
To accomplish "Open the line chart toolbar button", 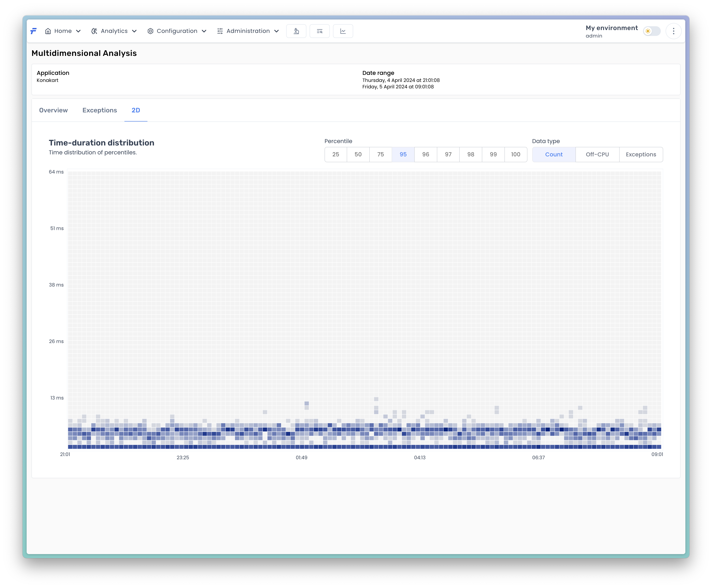I will coord(343,31).
